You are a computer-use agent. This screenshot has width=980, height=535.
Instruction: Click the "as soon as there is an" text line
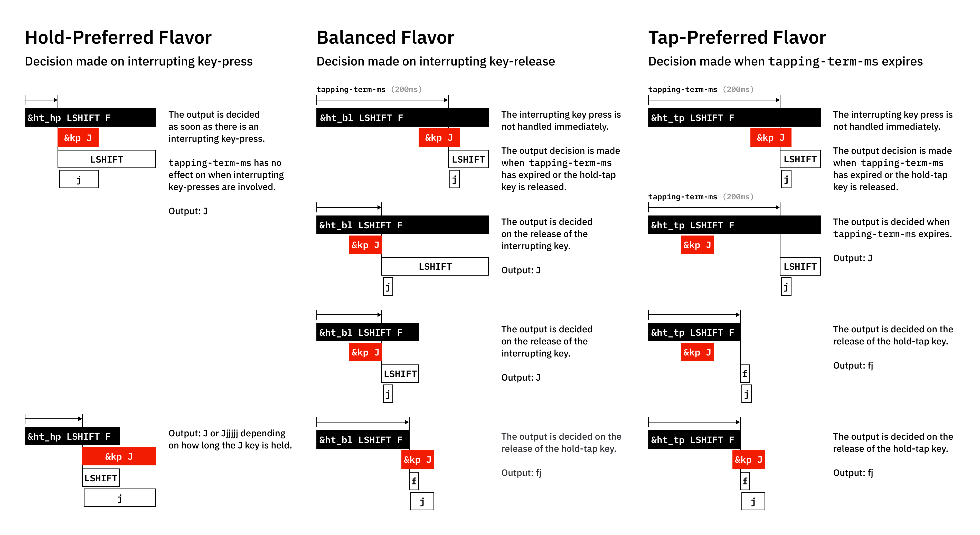tap(213, 127)
